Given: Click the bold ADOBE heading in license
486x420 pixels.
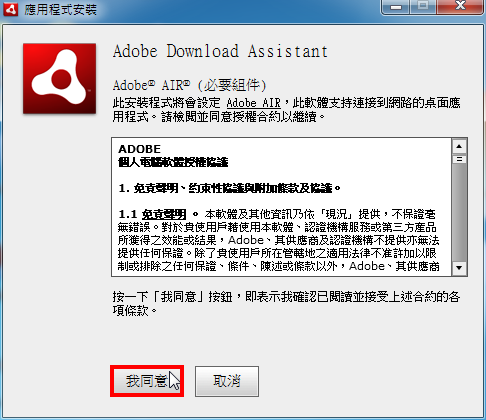Looking at the screenshot, I should (x=139, y=149).
